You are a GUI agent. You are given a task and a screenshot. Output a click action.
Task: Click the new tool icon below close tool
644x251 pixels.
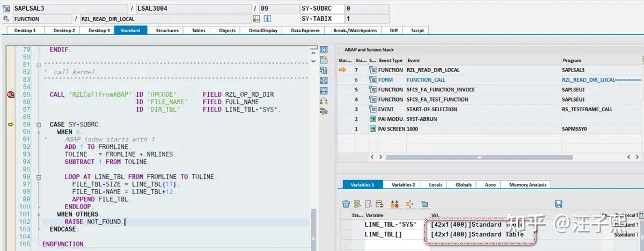[324, 60]
